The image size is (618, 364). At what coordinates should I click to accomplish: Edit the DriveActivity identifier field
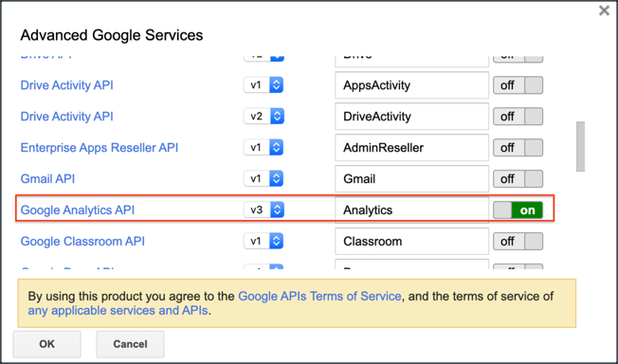coord(412,117)
